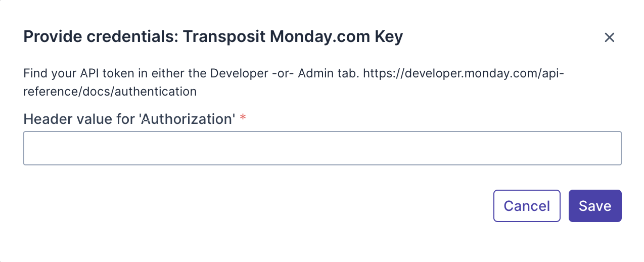Click 'reference/docs/authentication' link continuation

point(110,92)
